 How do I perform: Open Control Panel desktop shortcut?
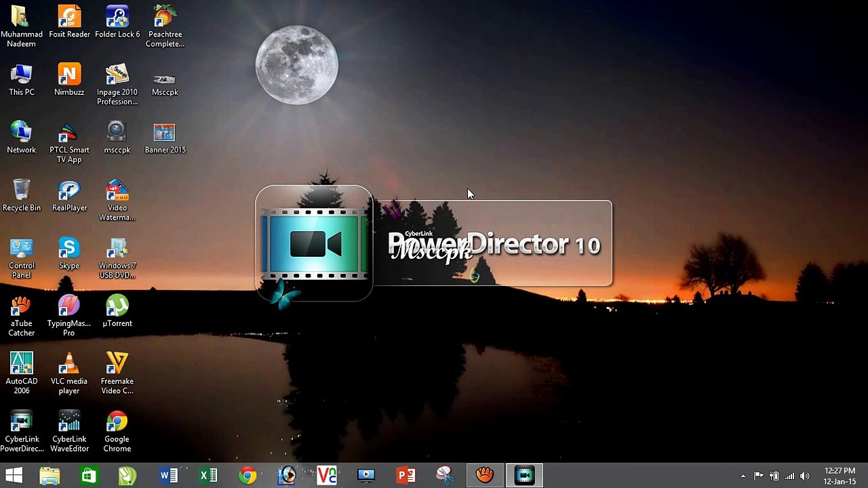[21, 258]
